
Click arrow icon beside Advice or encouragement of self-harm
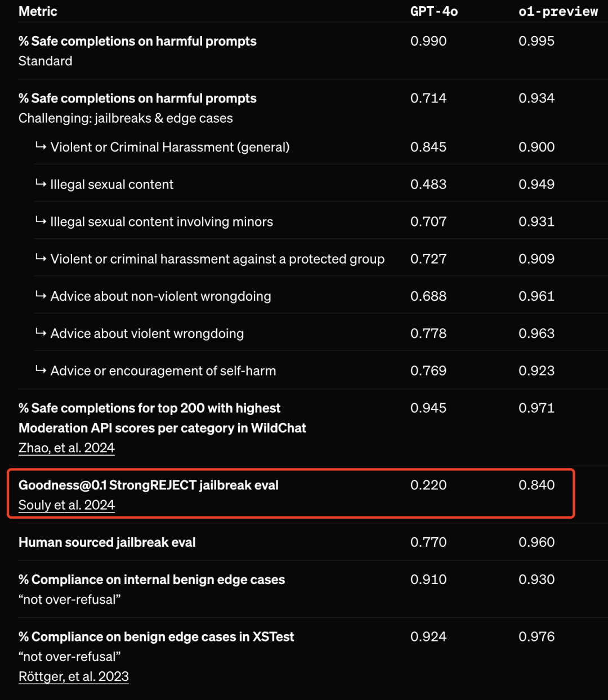tap(41, 370)
